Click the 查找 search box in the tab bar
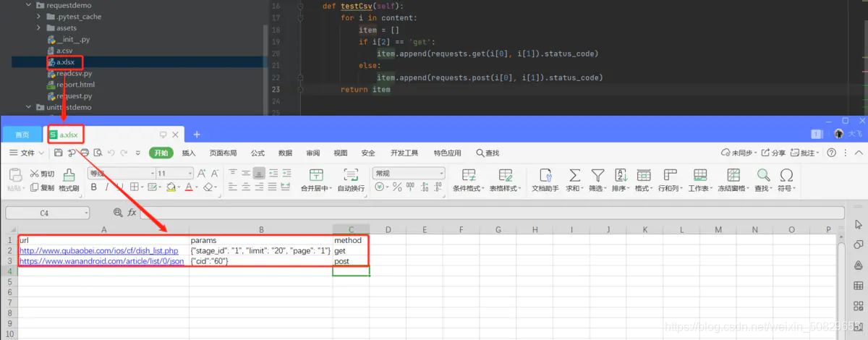This screenshot has height=340, width=868. tap(488, 153)
